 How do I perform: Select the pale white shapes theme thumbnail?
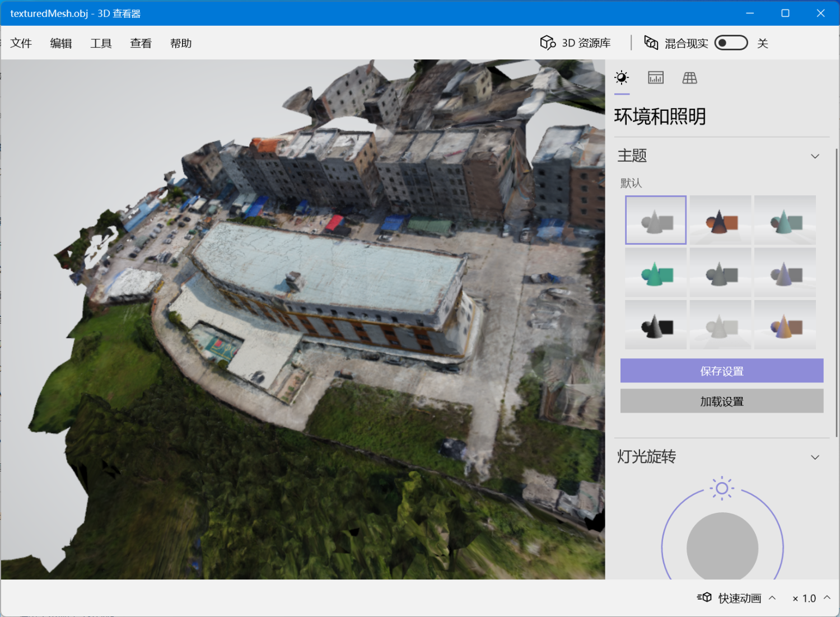point(720,325)
